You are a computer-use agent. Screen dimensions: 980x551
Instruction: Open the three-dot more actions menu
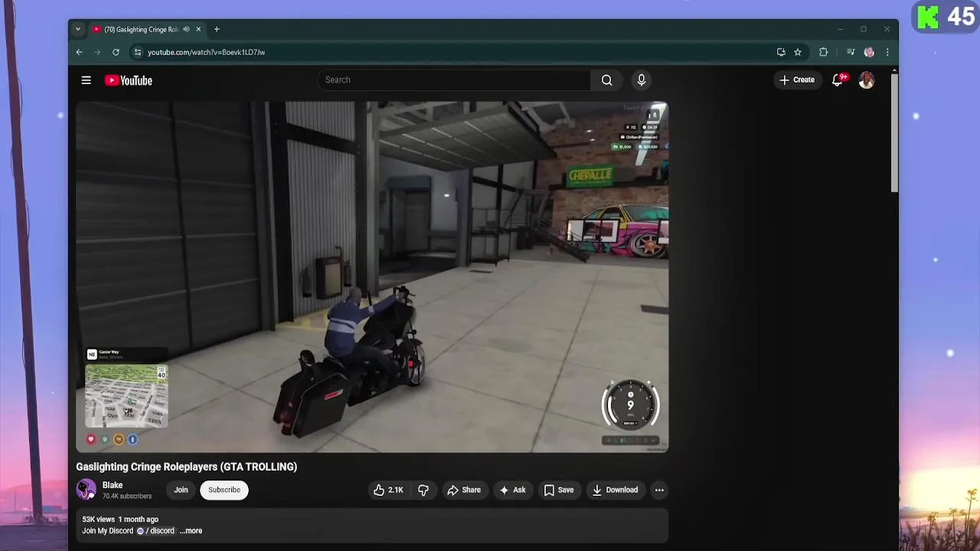click(x=659, y=490)
